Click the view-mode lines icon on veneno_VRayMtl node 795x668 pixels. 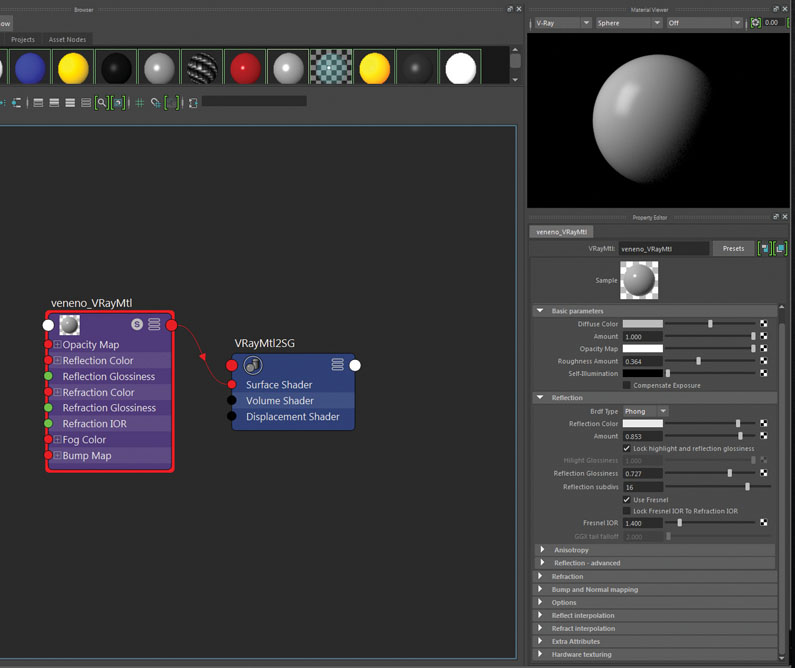(x=154, y=324)
